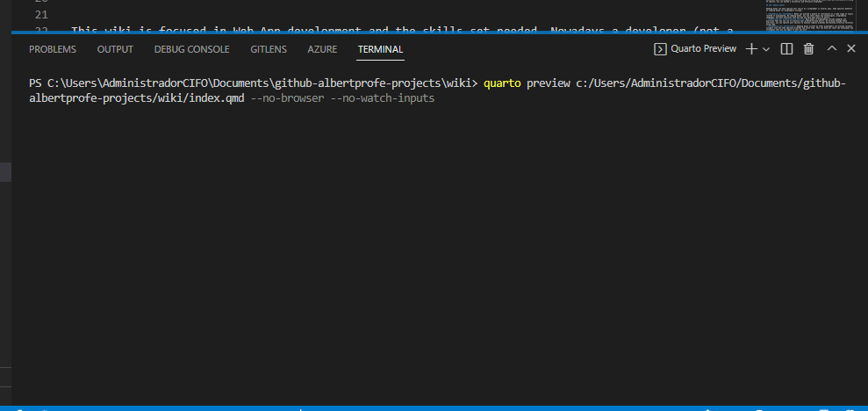Show the Debug Console tab
The height and width of the screenshot is (411, 868).
tap(191, 49)
